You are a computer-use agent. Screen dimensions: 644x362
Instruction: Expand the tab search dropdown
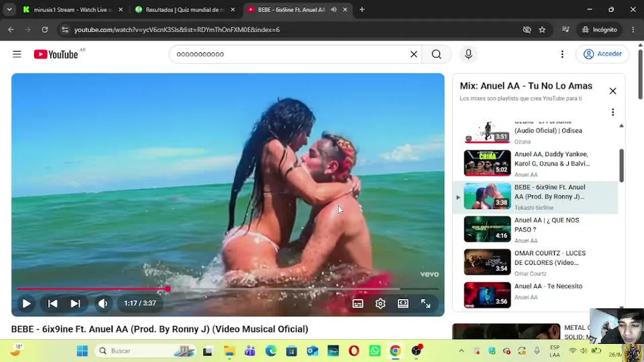(9, 10)
